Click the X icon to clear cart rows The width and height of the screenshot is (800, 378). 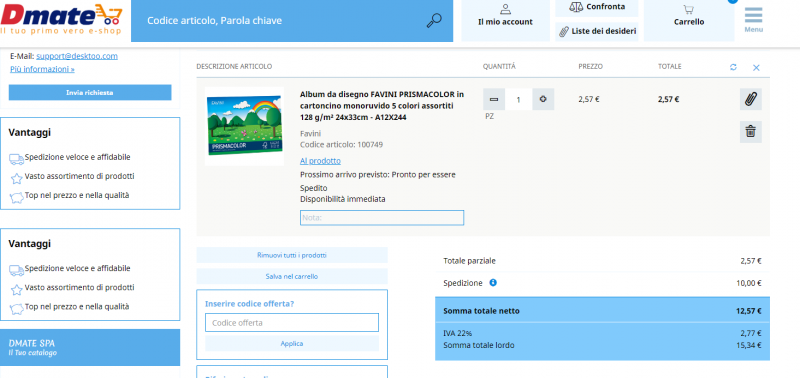click(756, 67)
